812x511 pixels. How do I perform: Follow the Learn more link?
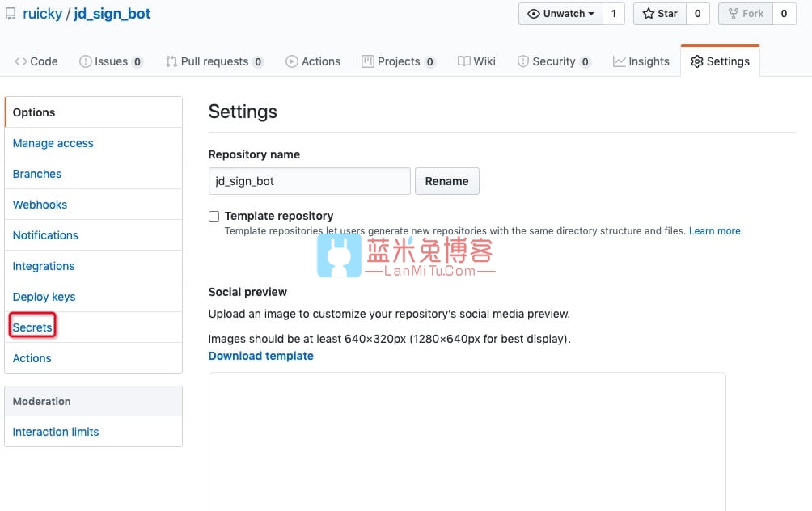point(715,231)
